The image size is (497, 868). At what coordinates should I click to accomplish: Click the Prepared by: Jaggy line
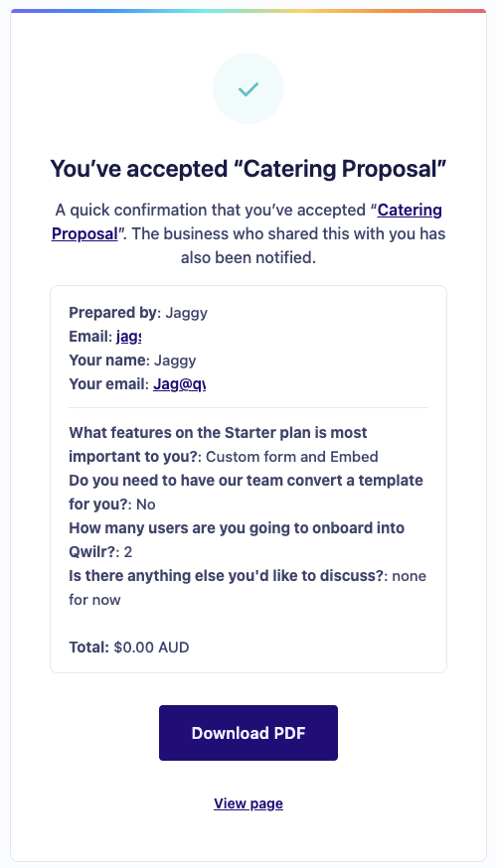pos(138,313)
